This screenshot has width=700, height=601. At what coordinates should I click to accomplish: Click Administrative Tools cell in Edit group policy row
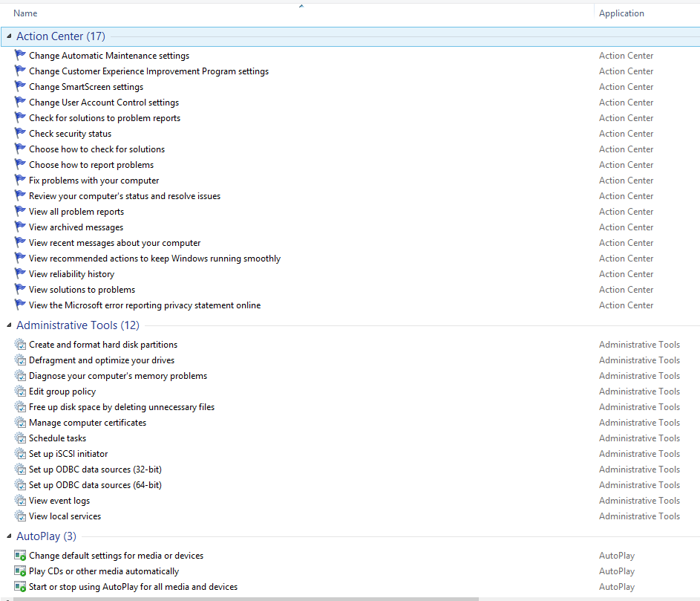[639, 392]
